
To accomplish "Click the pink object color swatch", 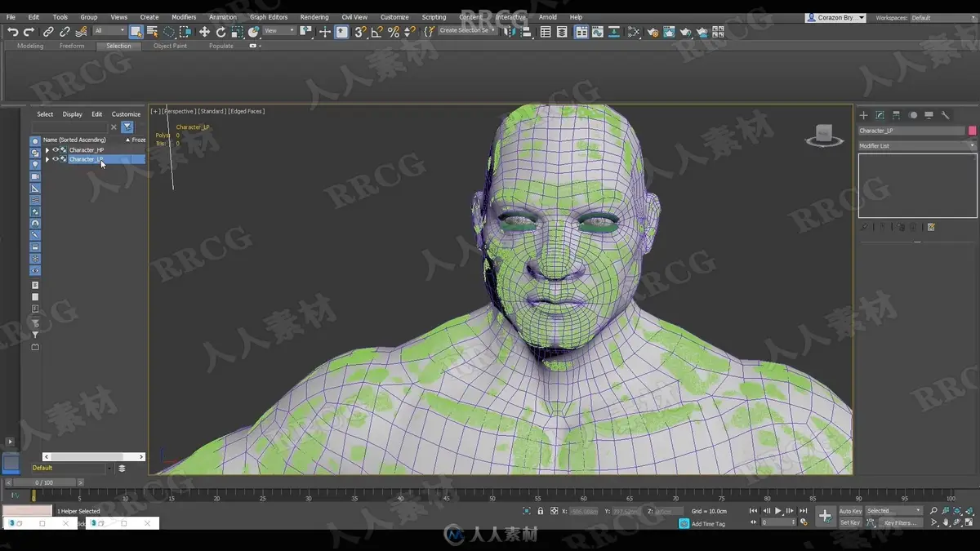I will [972, 131].
